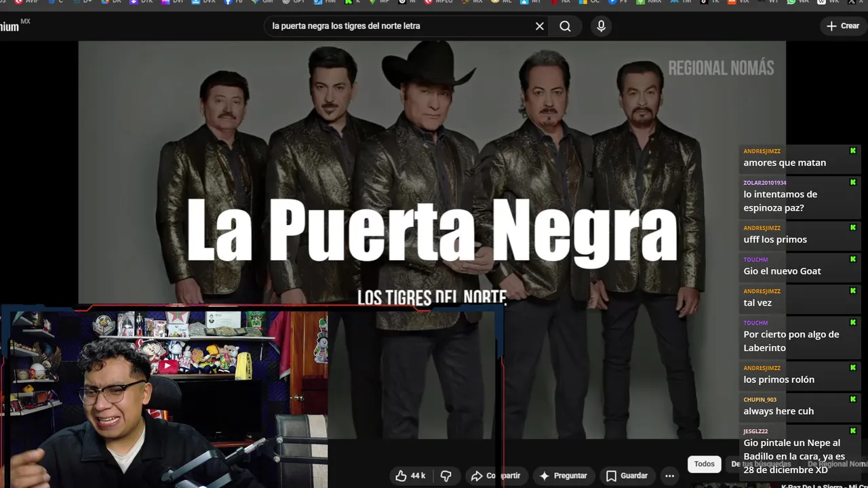
Task: Select the 'De tus búsquedas' chip
Action: (761, 464)
